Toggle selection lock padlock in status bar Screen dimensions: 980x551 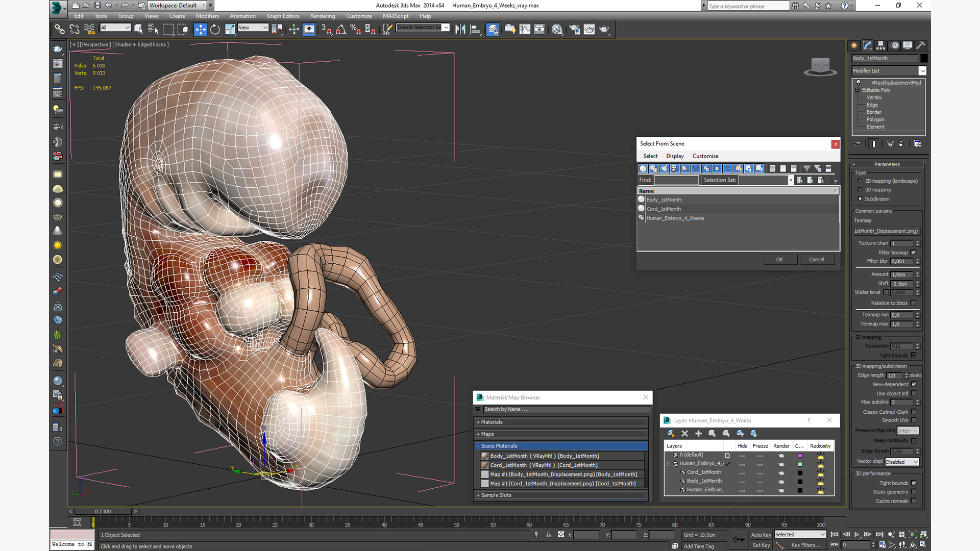click(x=548, y=535)
